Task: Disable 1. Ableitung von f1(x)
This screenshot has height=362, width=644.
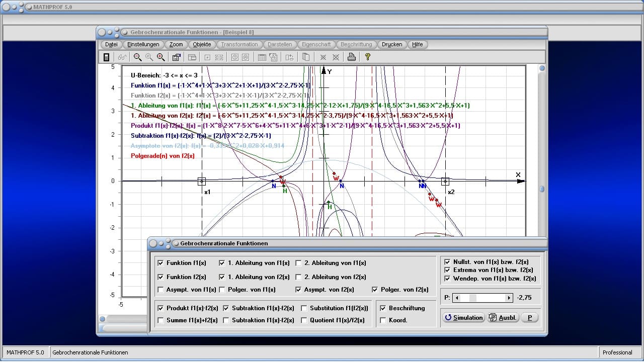Action: pos(222,263)
